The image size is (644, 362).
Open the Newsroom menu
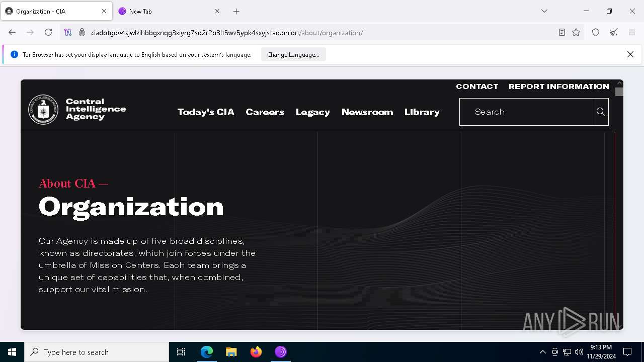click(367, 112)
